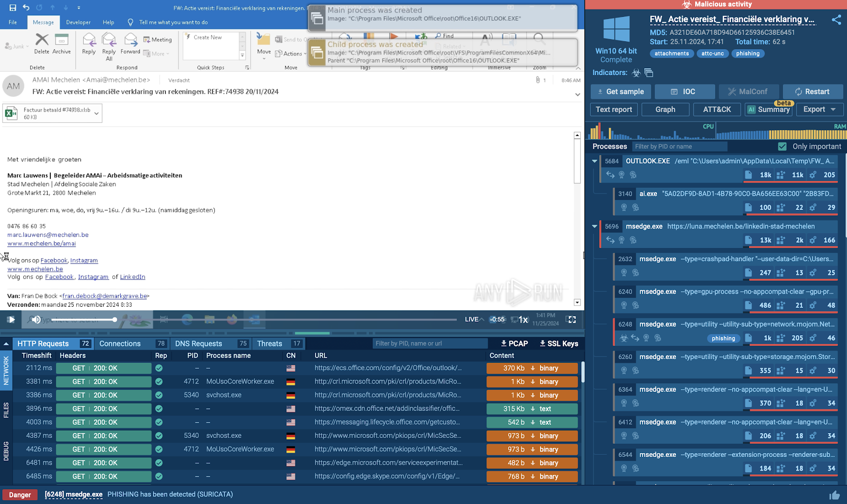Screen dimensions: 847x504
Task: Open the Windows logo OS info icon
Action: click(x=616, y=29)
